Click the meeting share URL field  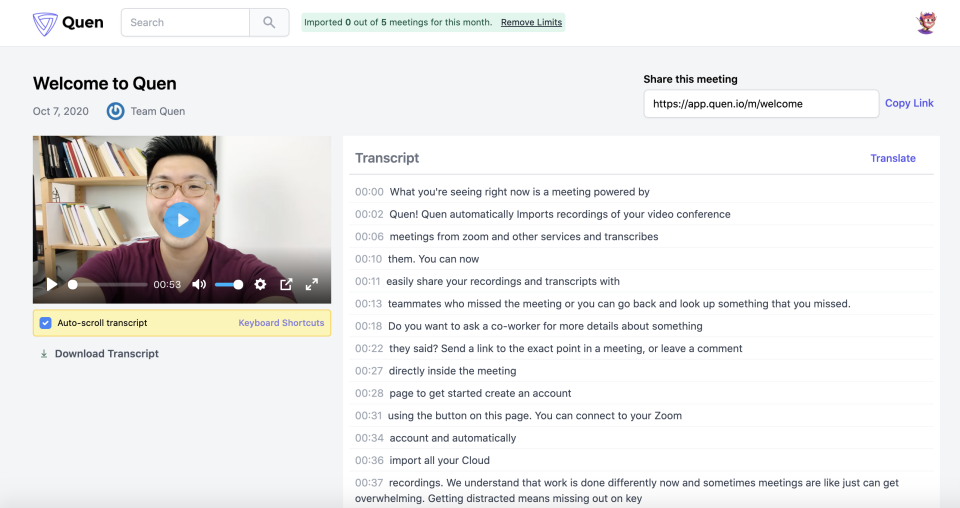pyautogui.click(x=761, y=104)
